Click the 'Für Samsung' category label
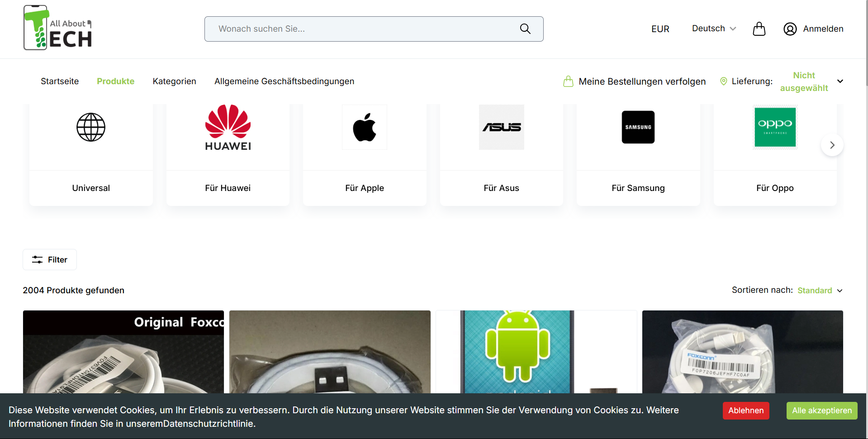The width and height of the screenshot is (868, 439). 638,188
